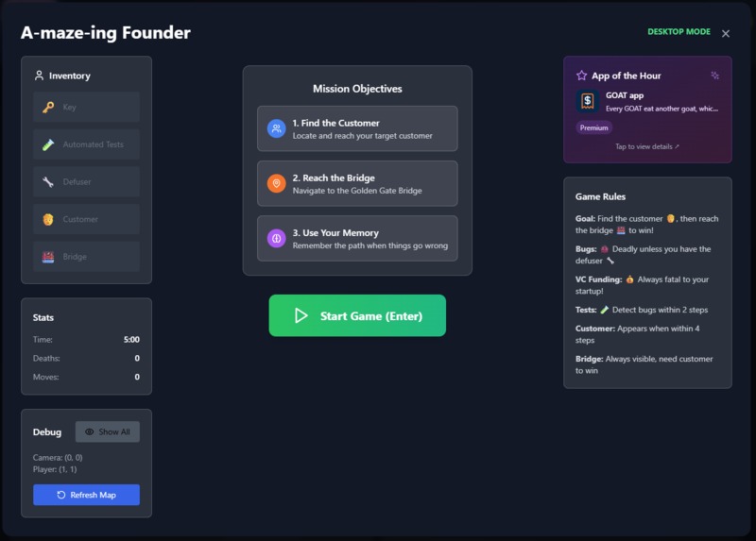Select the Automated Tests inventory slot

coord(86,144)
